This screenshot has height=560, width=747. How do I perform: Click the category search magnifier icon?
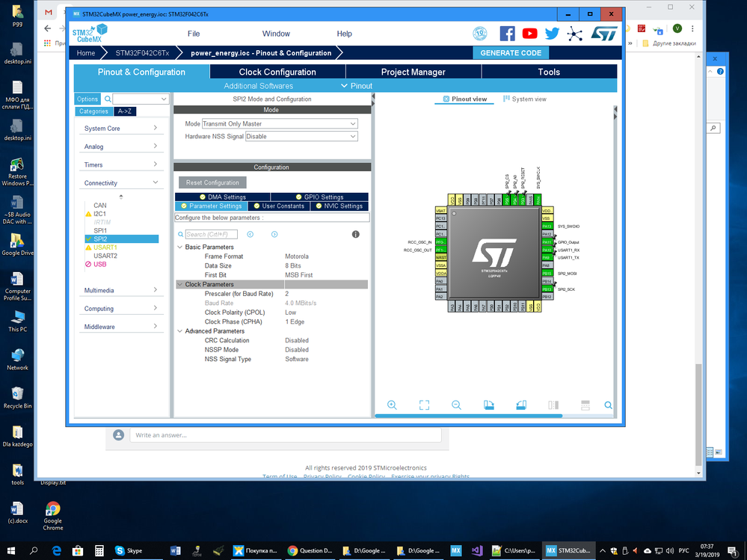click(108, 99)
